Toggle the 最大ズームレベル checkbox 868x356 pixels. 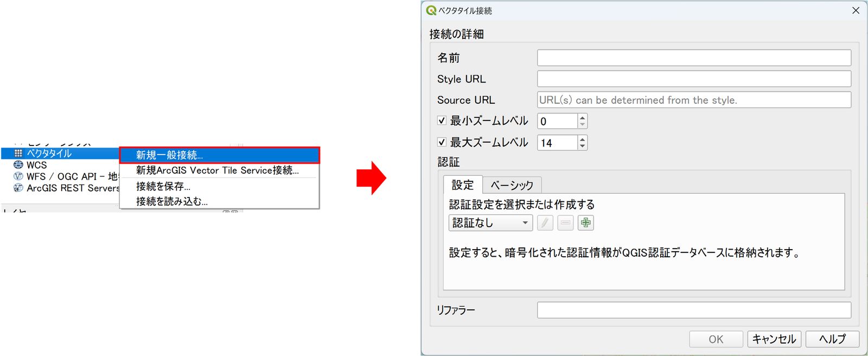point(442,142)
